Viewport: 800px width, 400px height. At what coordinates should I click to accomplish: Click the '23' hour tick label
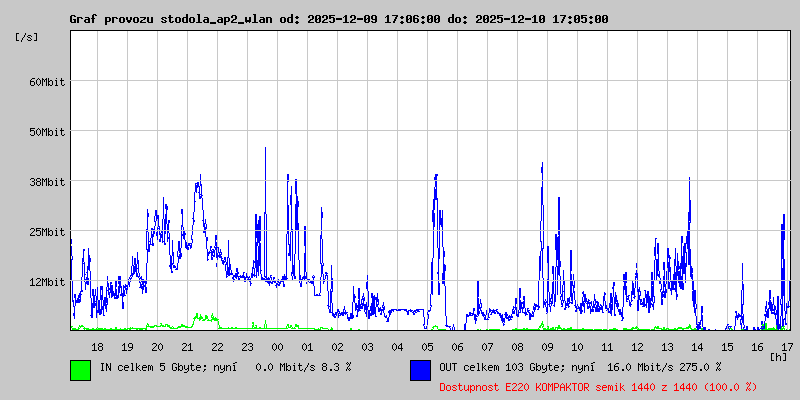247,347
